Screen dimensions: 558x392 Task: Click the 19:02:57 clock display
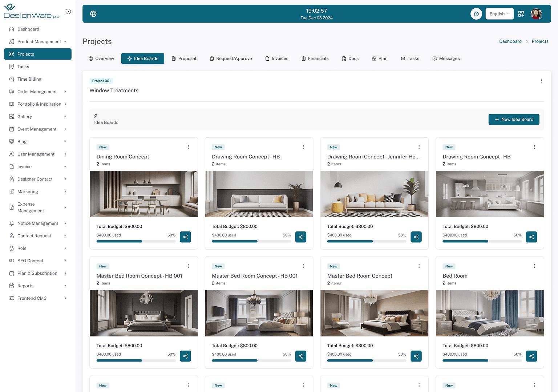coord(316,11)
